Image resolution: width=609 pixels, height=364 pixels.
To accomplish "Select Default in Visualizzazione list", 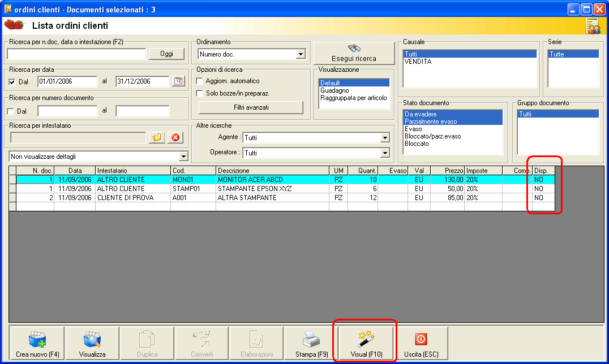I will [x=354, y=83].
